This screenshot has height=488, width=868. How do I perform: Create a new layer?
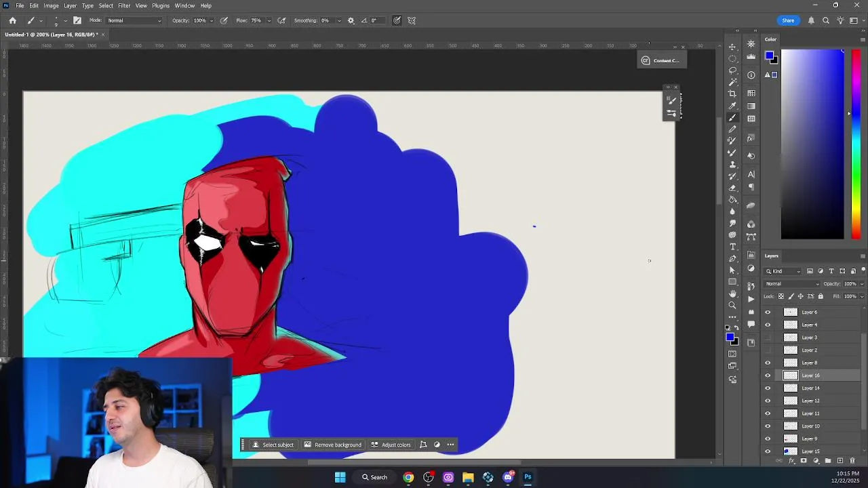(840, 461)
